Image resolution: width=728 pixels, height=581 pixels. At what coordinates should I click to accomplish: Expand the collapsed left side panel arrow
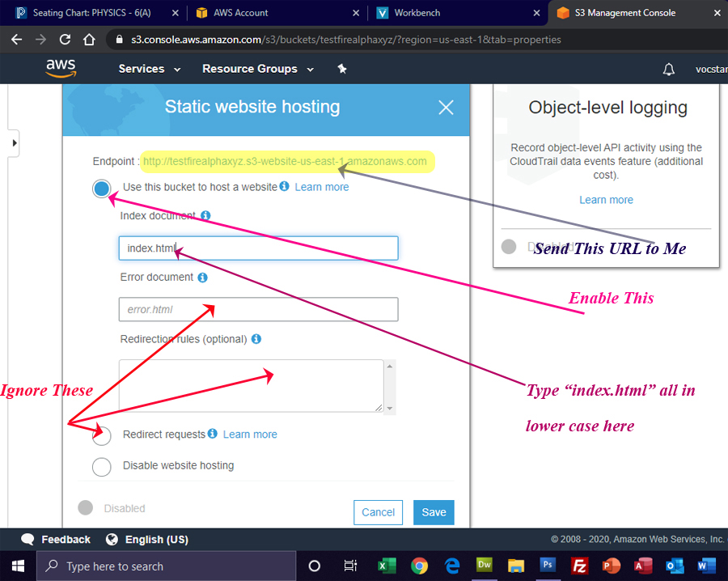point(14,143)
